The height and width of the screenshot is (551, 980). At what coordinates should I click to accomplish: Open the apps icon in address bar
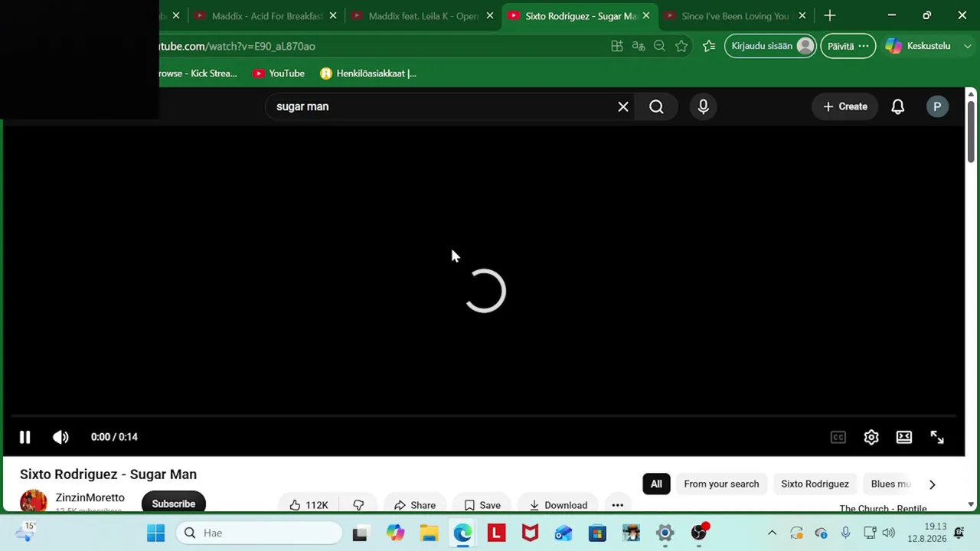tap(616, 46)
